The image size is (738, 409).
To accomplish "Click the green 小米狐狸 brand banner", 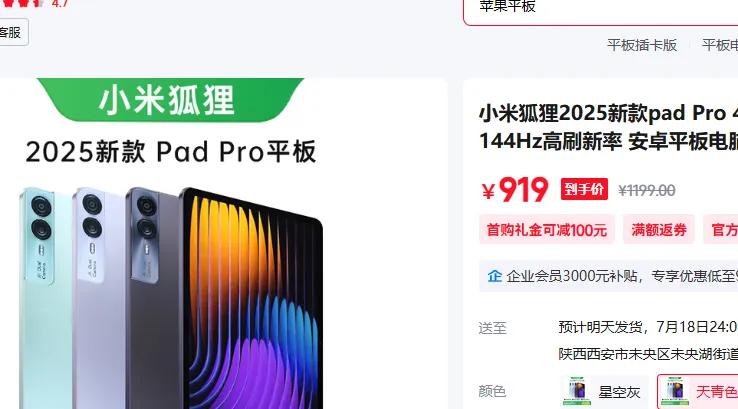I will click(169, 100).
